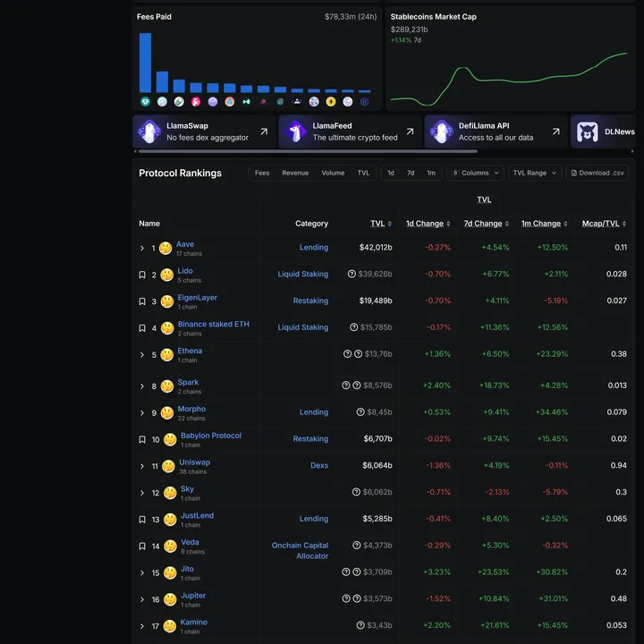Click the DefiLlama API llama icon
Viewport: 644px width, 644px height.
pos(441,132)
